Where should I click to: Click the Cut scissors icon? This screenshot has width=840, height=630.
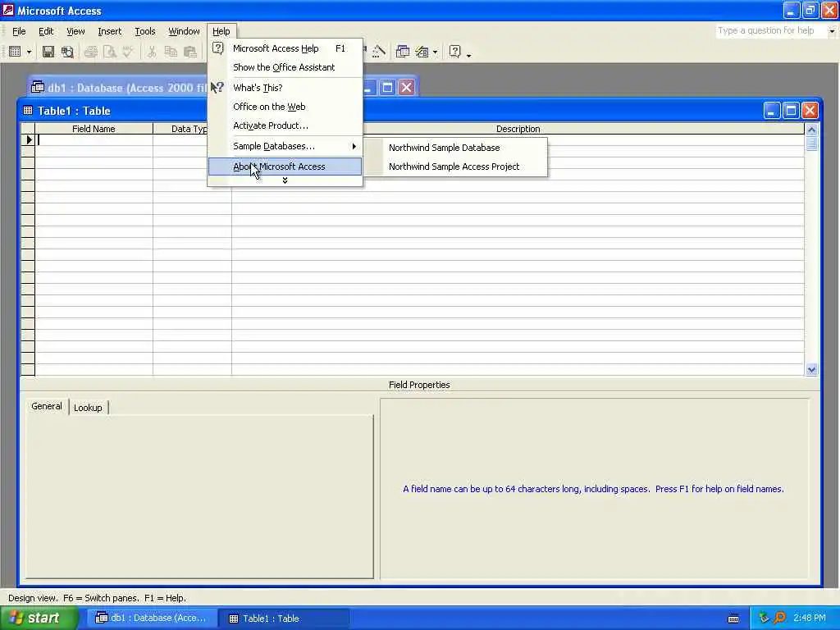pos(152,52)
